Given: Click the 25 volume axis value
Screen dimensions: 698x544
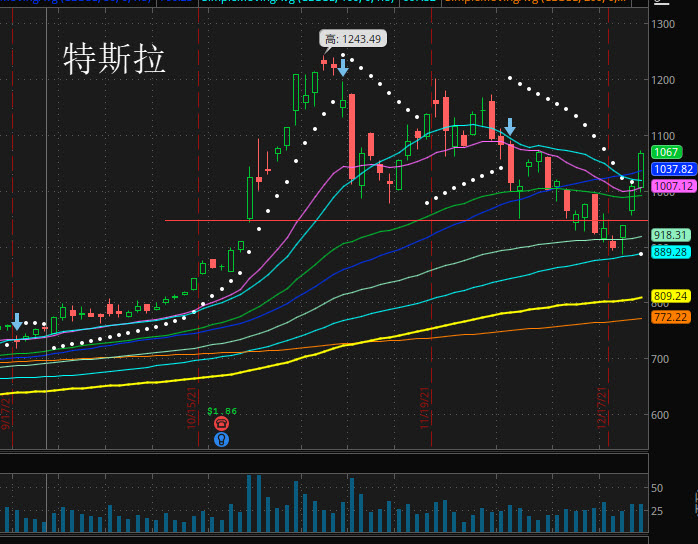Looking at the screenshot, I should pyautogui.click(x=657, y=511).
